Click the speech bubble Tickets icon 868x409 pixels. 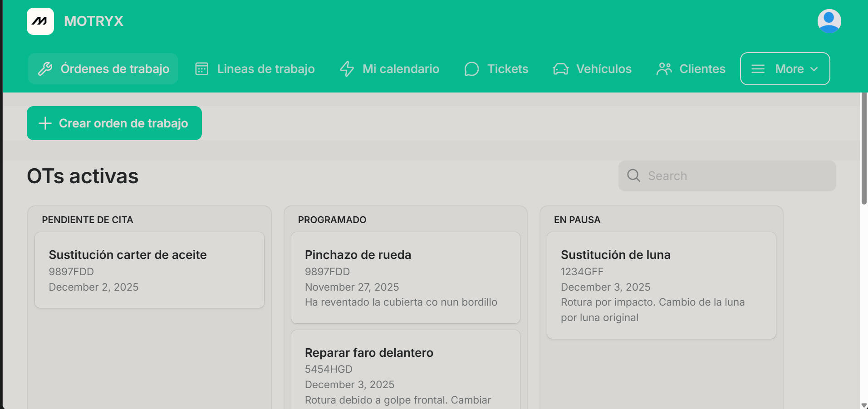click(x=471, y=69)
